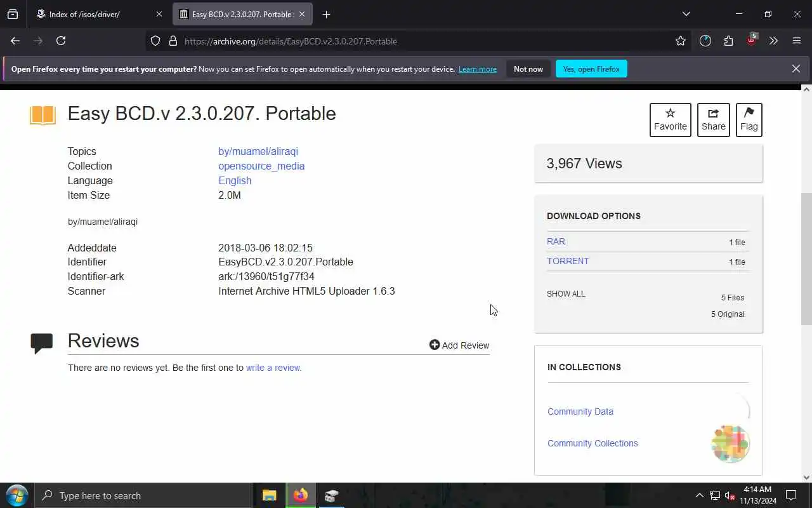The height and width of the screenshot is (508, 812).
Task: Reload the page with the refresh icon
Action: click(x=61, y=41)
